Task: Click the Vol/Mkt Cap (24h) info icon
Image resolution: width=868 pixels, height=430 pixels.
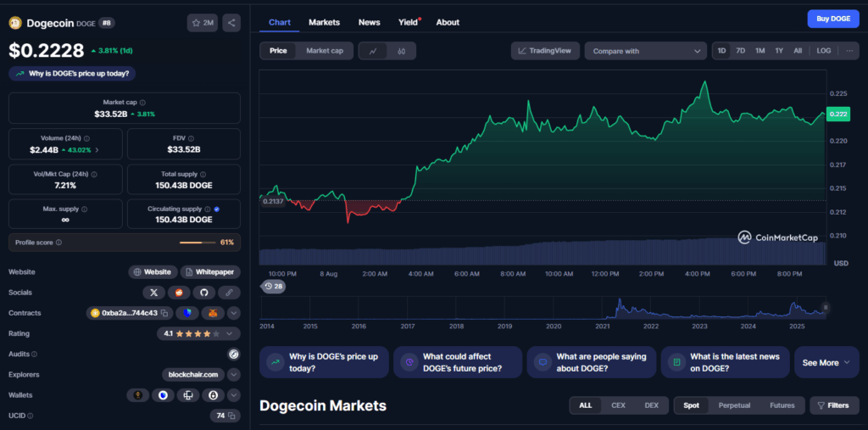Action: coord(93,174)
